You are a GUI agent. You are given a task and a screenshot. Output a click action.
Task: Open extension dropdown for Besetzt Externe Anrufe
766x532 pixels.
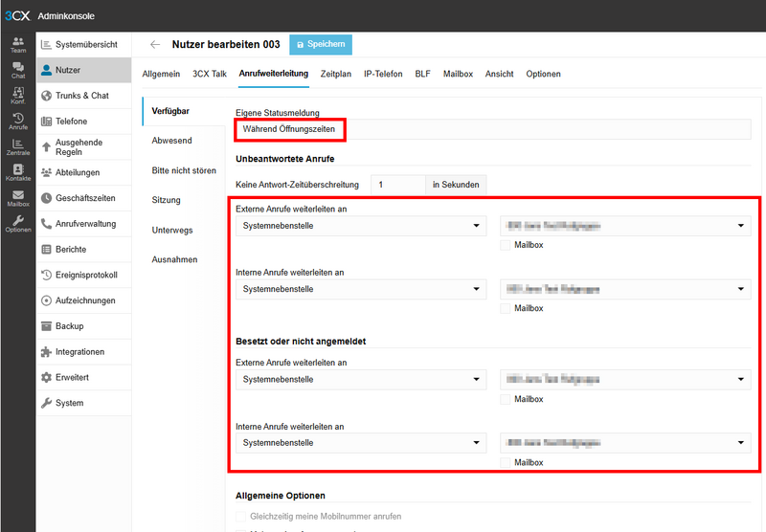click(x=625, y=380)
